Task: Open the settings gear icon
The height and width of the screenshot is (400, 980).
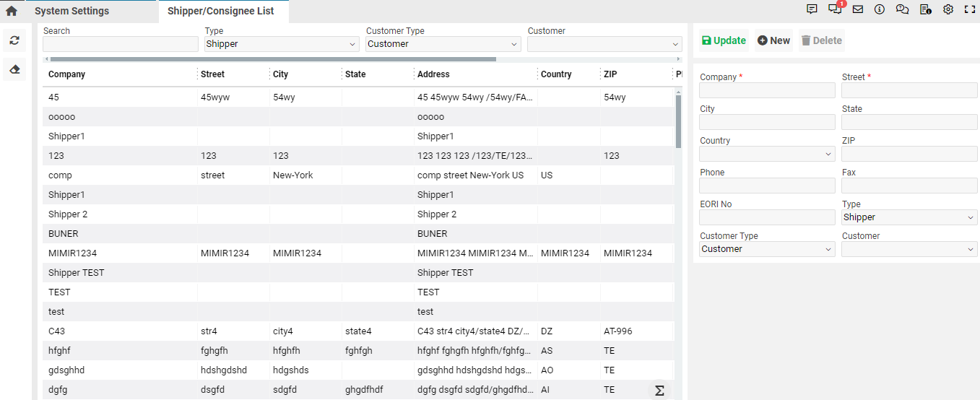Action: tap(948, 10)
